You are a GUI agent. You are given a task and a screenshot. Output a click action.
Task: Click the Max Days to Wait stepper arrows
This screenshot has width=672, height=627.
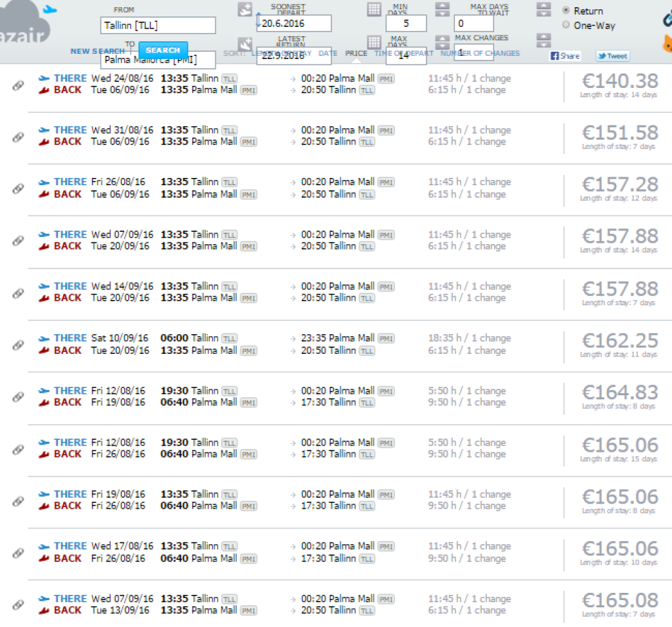(x=543, y=10)
